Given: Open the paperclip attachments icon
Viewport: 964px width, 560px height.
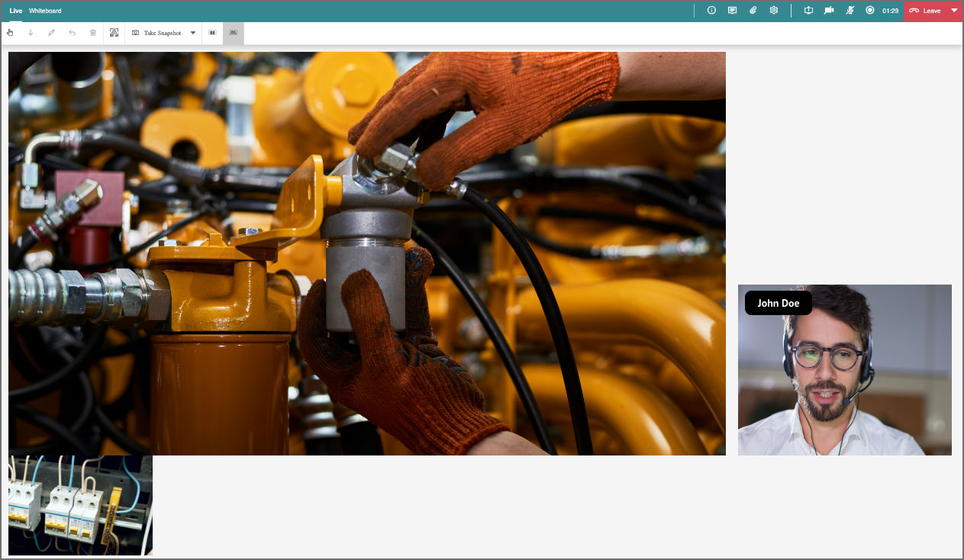Looking at the screenshot, I should point(753,11).
